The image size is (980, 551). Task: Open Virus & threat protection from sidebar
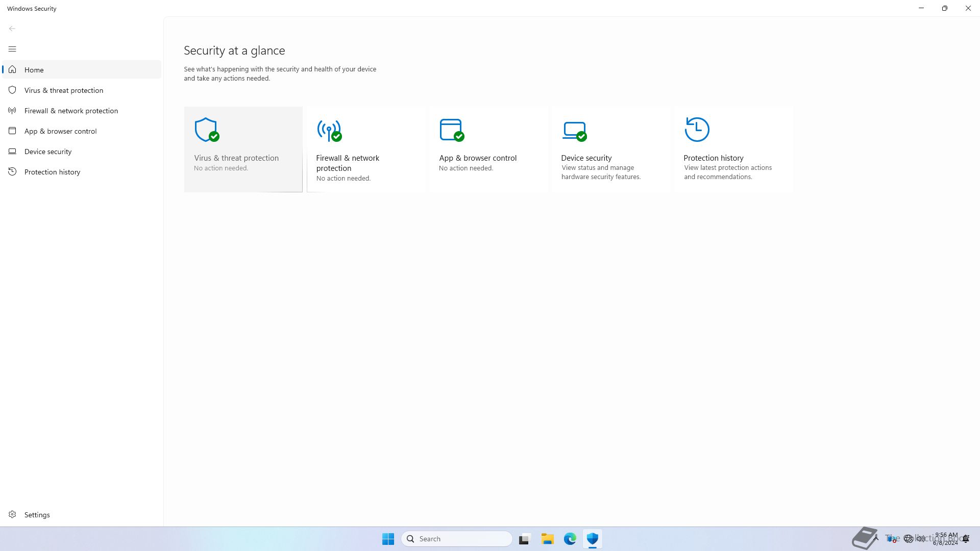pyautogui.click(x=64, y=90)
